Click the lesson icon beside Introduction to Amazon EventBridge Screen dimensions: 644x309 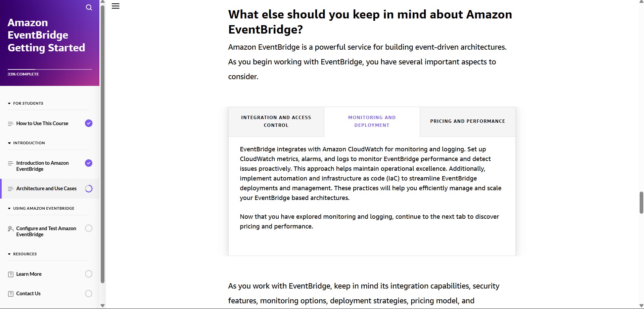[x=10, y=163]
